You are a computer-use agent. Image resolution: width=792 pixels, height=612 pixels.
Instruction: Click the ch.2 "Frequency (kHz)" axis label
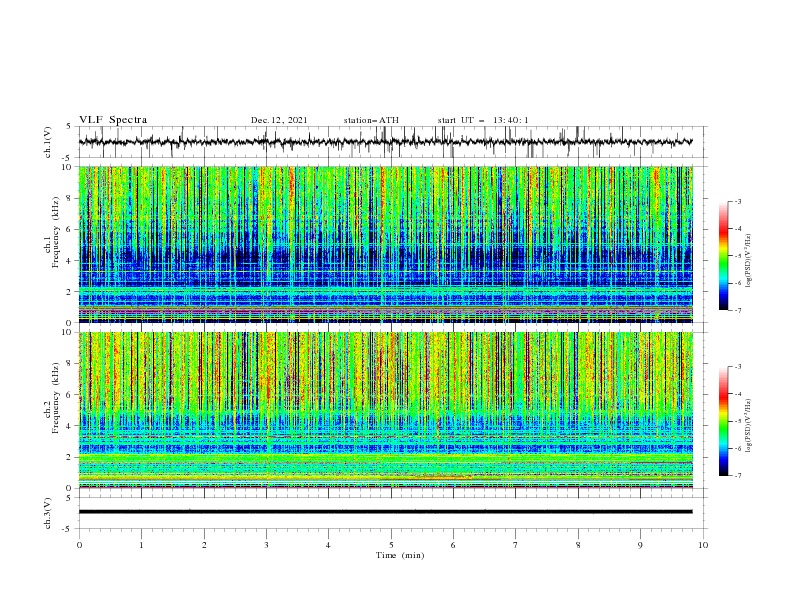[x=56, y=398]
